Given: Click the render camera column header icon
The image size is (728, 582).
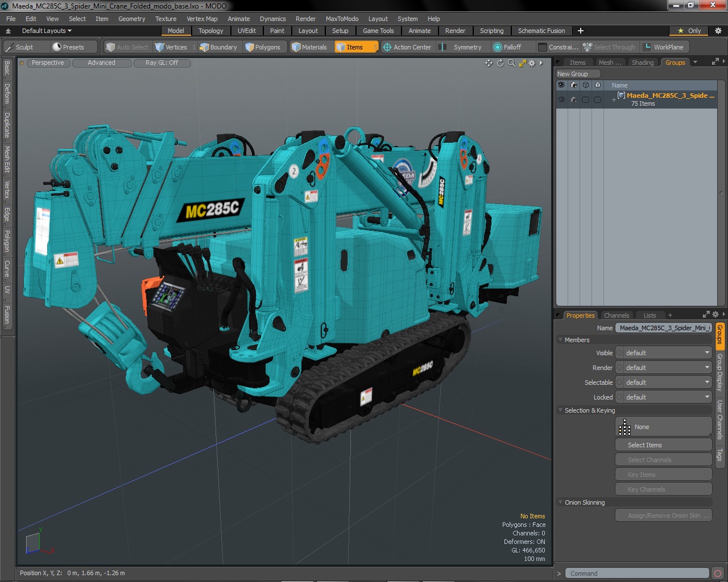Looking at the screenshot, I should click(573, 85).
